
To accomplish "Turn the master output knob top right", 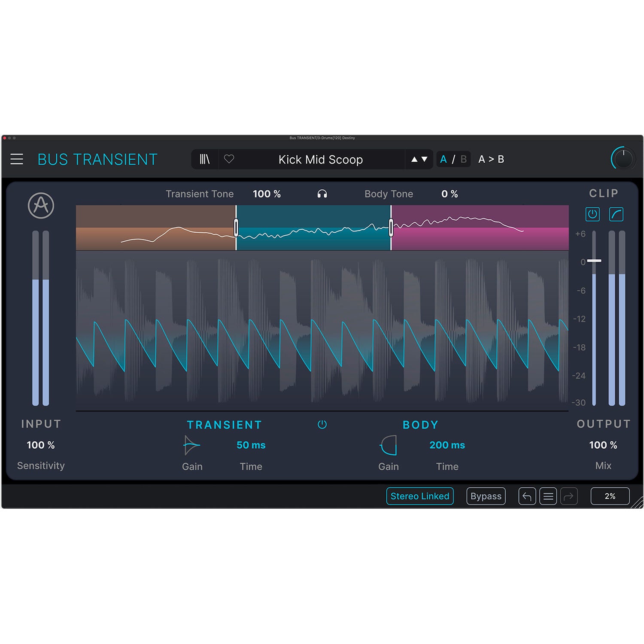I will (624, 159).
